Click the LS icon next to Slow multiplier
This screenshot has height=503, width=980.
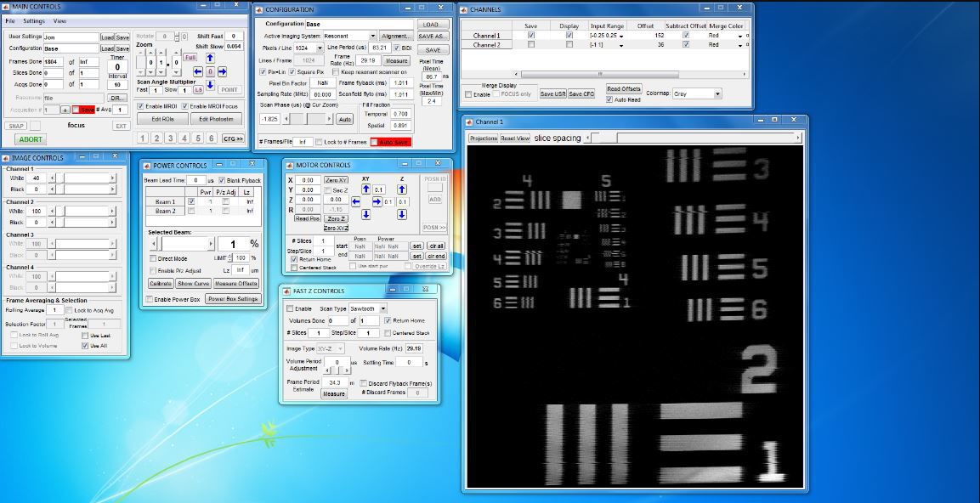pos(199,89)
